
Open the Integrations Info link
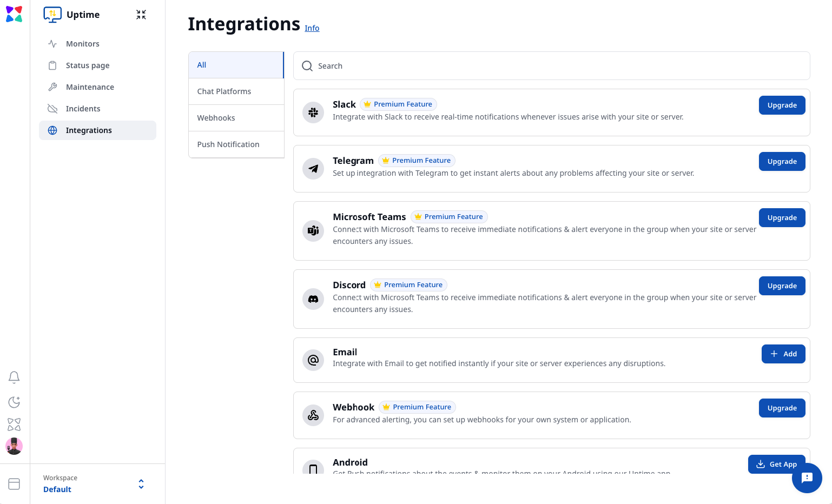pos(312,28)
